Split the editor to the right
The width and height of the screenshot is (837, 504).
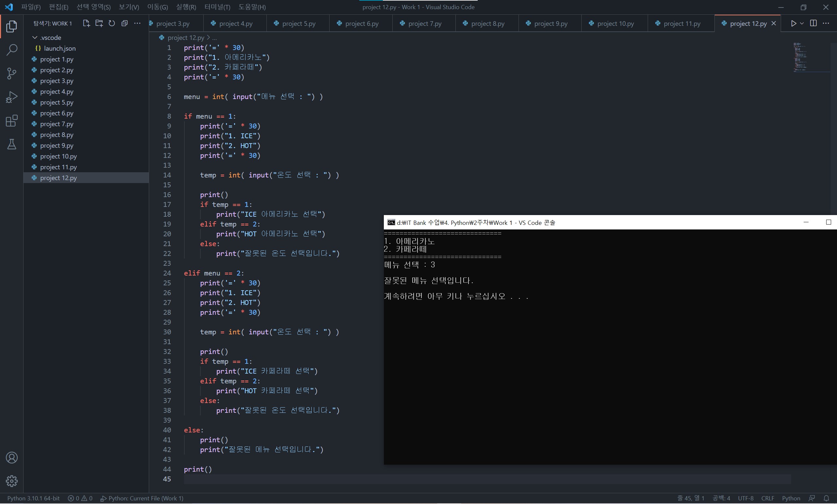pyautogui.click(x=813, y=24)
